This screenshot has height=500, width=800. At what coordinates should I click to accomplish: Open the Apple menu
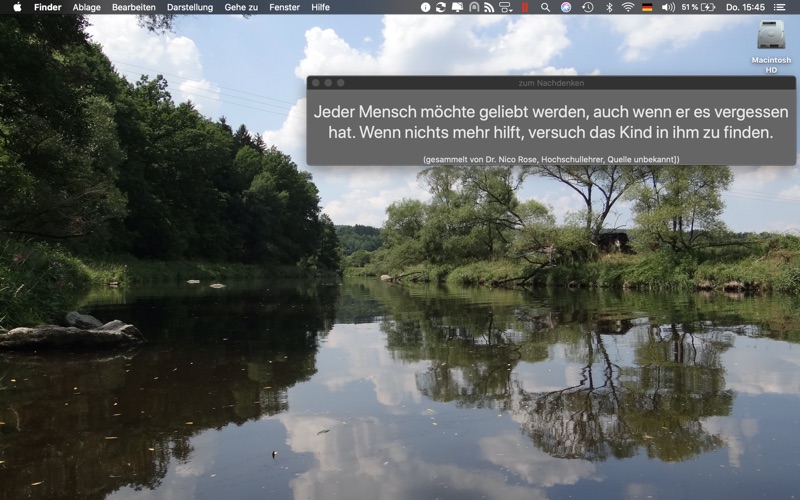(17, 7)
